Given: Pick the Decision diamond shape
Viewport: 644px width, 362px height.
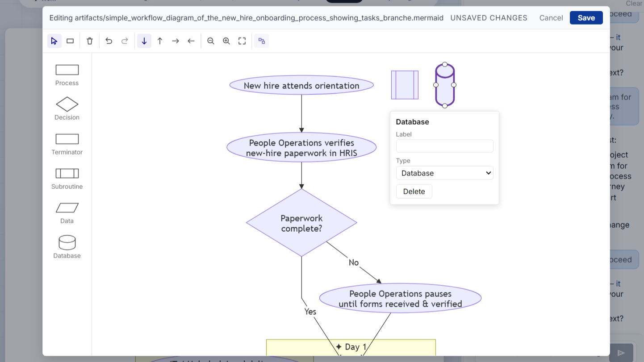Looking at the screenshot, I should [x=67, y=109].
